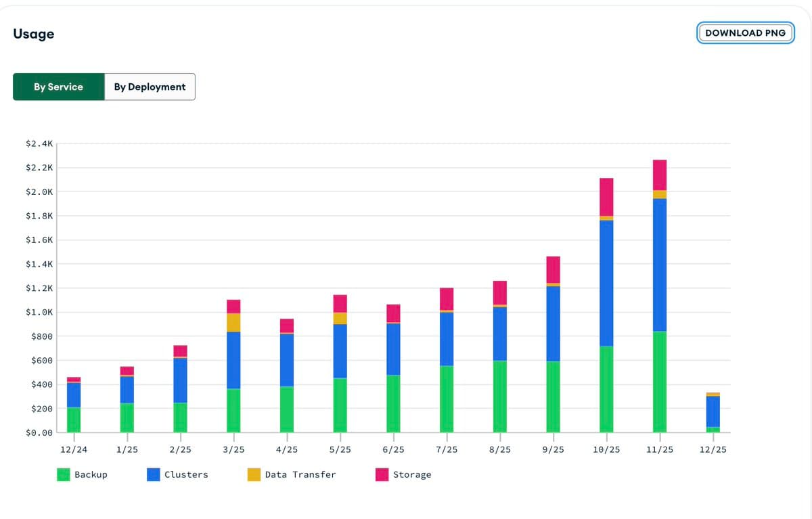Toggle the Clusters blue legend swatch

tap(154, 474)
